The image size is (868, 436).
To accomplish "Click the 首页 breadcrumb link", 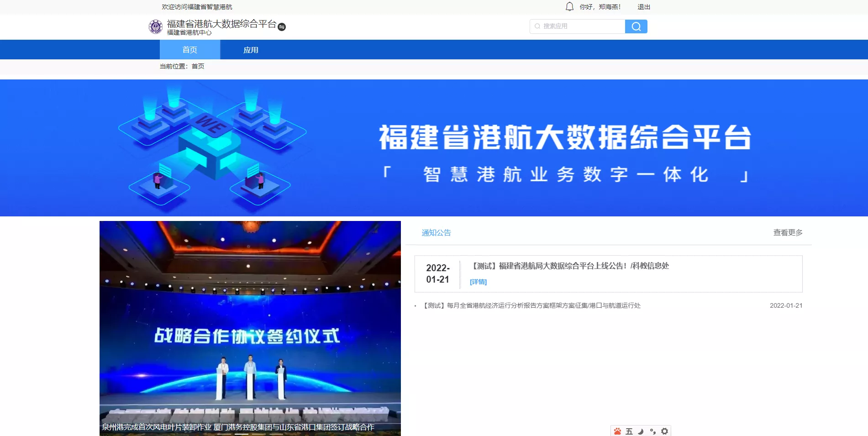I will (x=198, y=66).
